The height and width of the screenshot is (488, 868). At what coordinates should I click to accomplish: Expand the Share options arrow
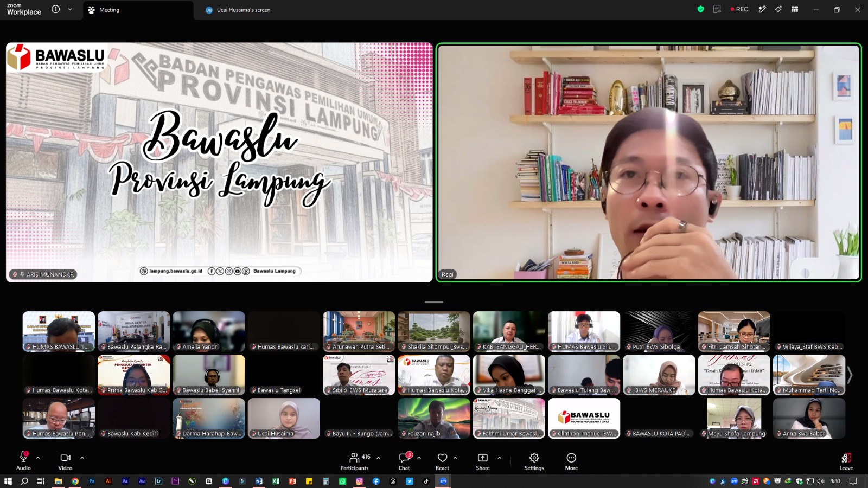pos(499,458)
